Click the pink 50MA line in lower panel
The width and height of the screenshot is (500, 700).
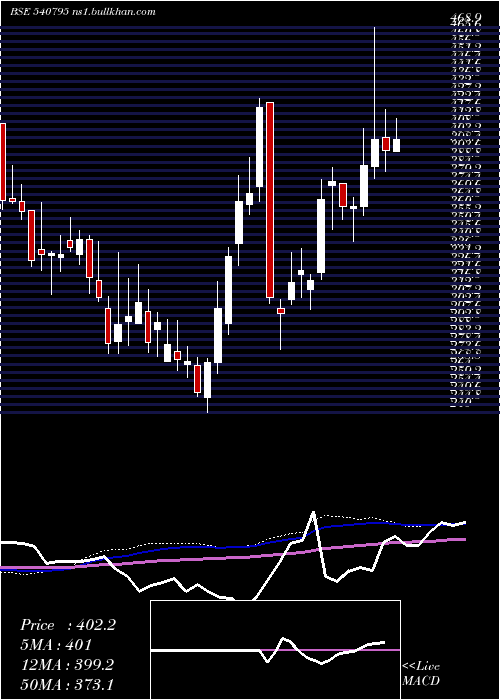(233, 557)
